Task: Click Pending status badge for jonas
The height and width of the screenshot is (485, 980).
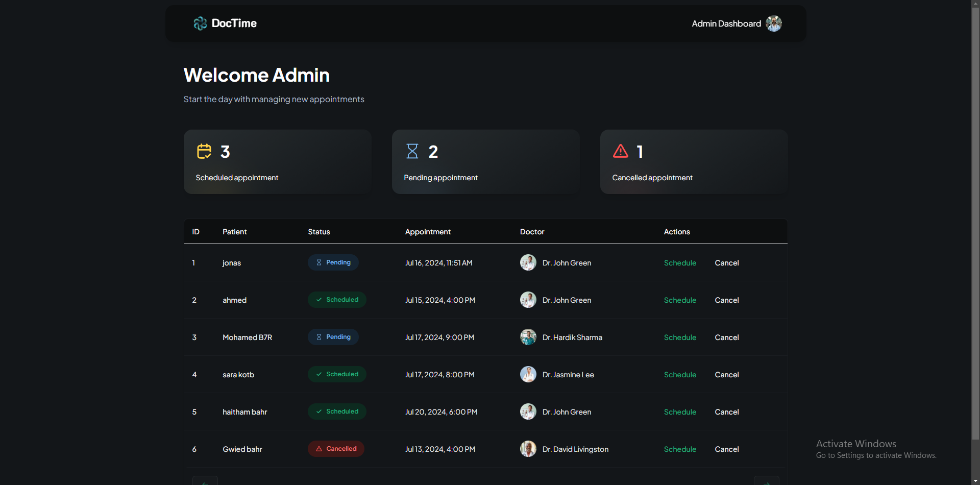Action: pos(333,262)
